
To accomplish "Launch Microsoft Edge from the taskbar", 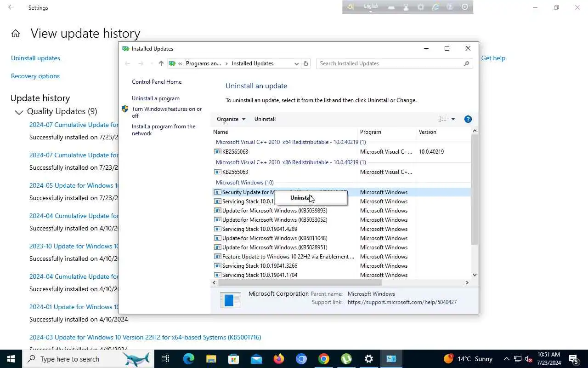I will [189, 359].
